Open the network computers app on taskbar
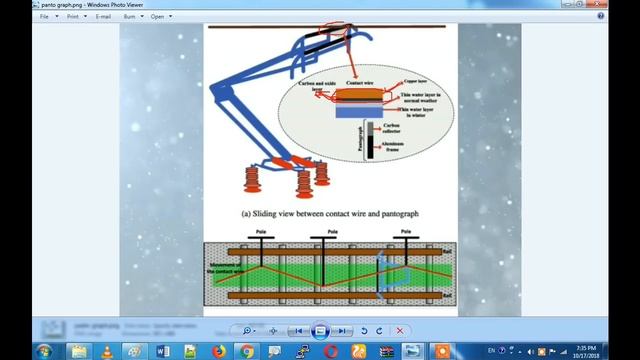Viewport: 640px width, 360px height. [302, 351]
